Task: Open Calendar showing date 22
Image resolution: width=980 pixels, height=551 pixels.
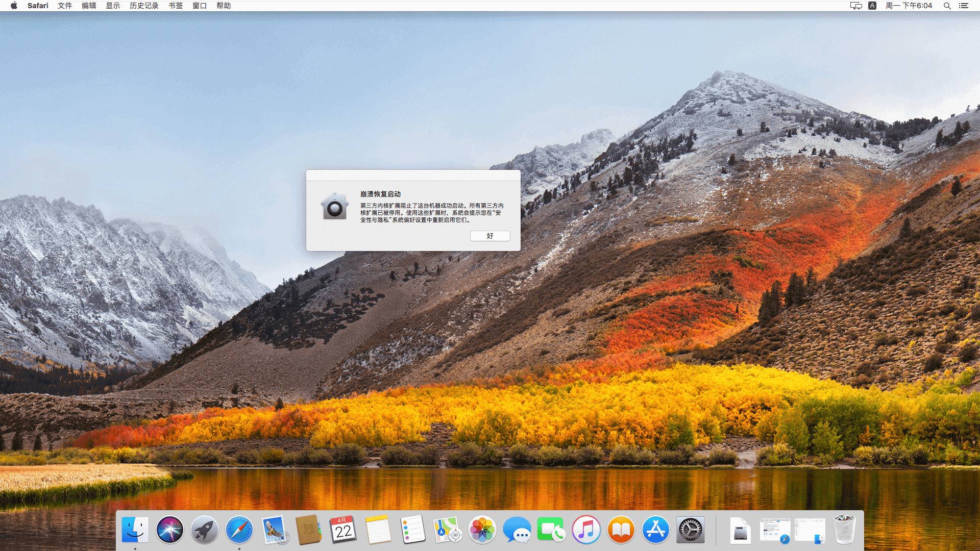Action: 343,530
